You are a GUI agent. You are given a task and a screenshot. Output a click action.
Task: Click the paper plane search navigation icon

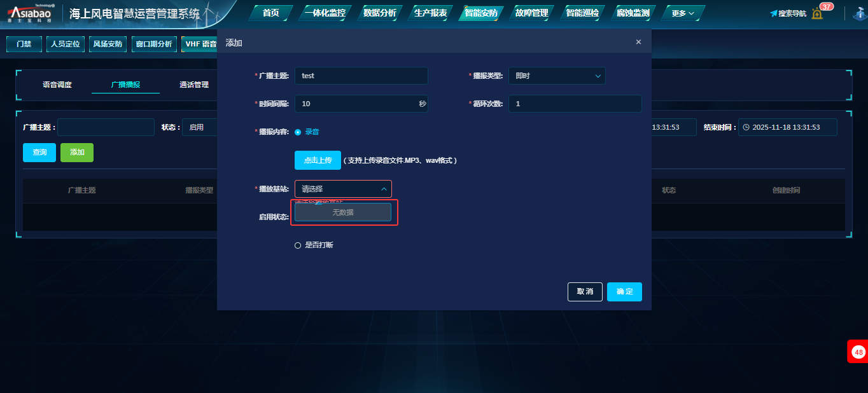[x=774, y=13]
